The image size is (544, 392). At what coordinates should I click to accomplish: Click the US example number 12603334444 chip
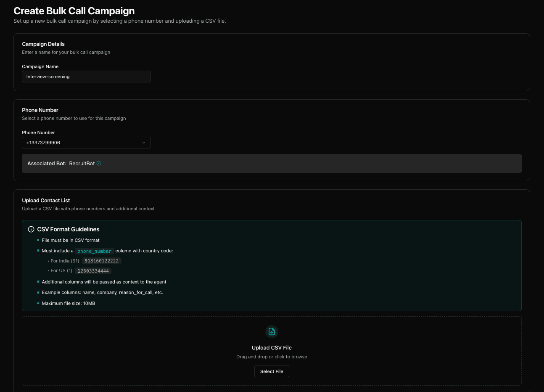pyautogui.click(x=93, y=270)
